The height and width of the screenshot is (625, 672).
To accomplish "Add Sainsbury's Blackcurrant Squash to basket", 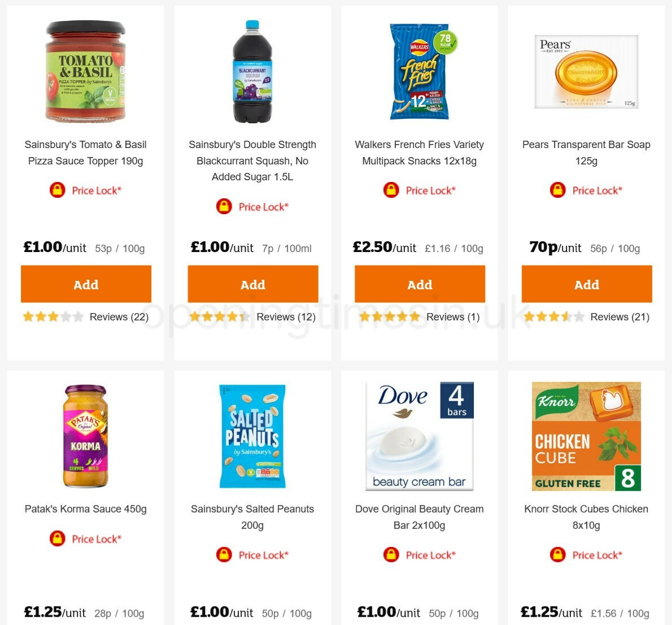I will coord(252,284).
